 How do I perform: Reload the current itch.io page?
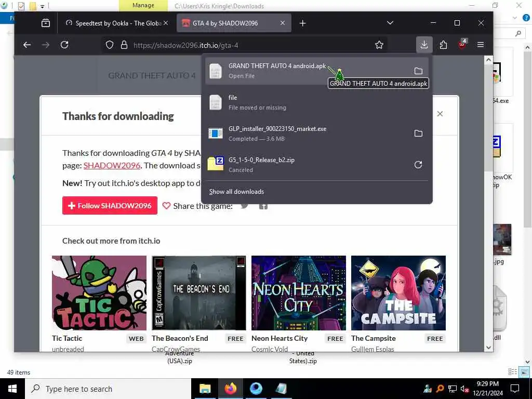click(64, 45)
